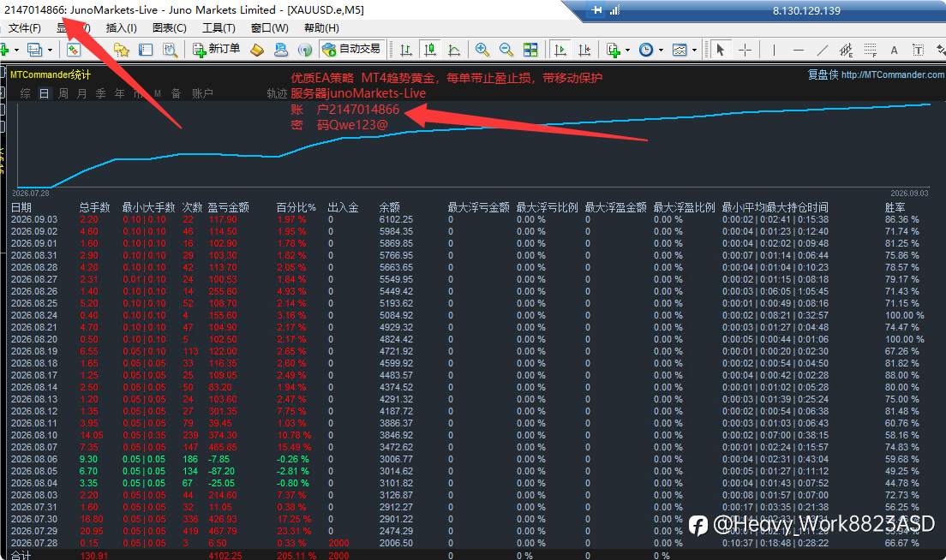Viewport: 946px width, 560px height.
Task: Click the cloud user icon beside MetaEditor
Action: tap(281, 50)
